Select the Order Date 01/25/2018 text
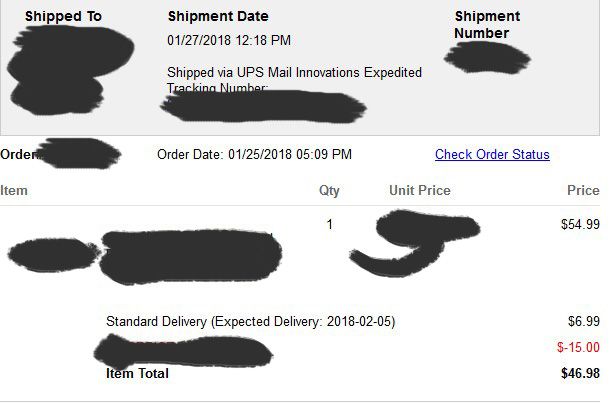Image resolution: width=612 pixels, height=403 pixels. coord(254,154)
